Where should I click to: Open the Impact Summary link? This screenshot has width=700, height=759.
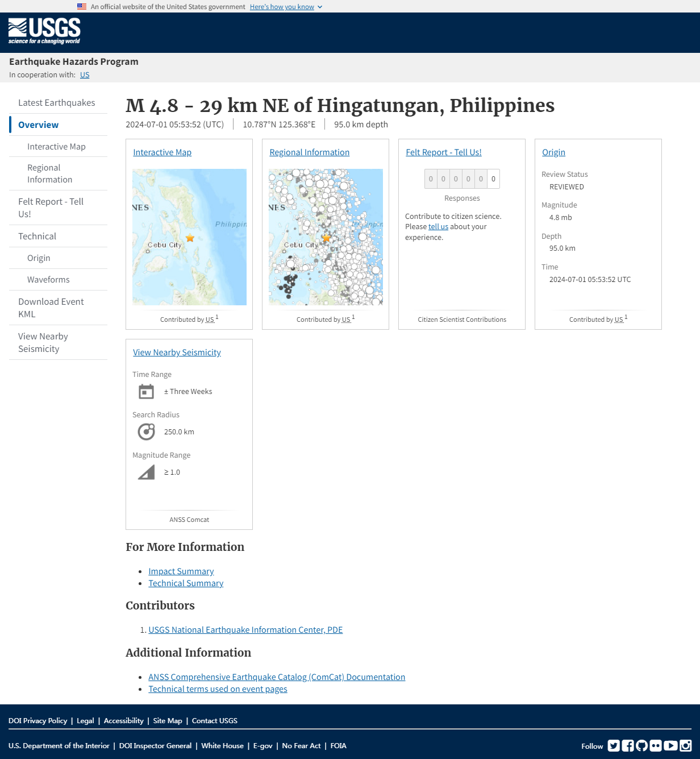(x=181, y=571)
